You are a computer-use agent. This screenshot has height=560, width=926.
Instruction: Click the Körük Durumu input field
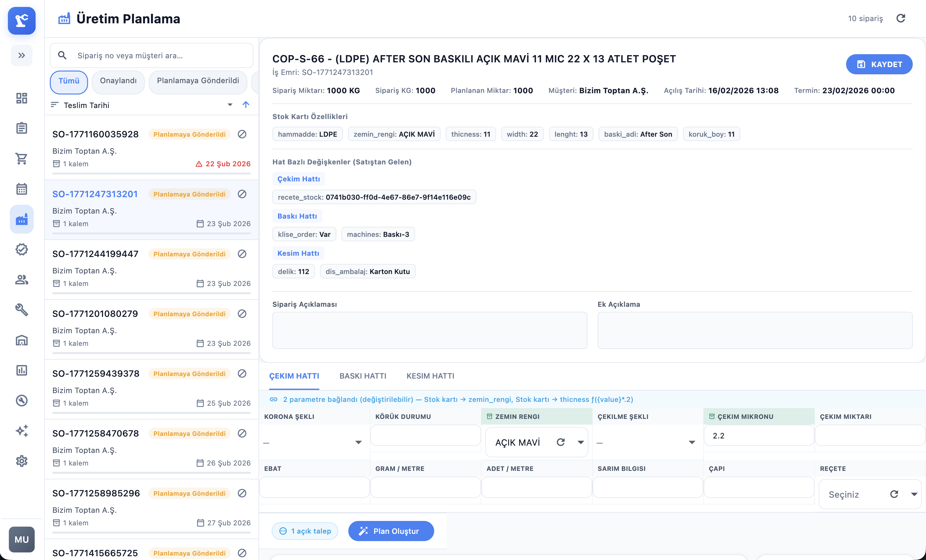425,436
